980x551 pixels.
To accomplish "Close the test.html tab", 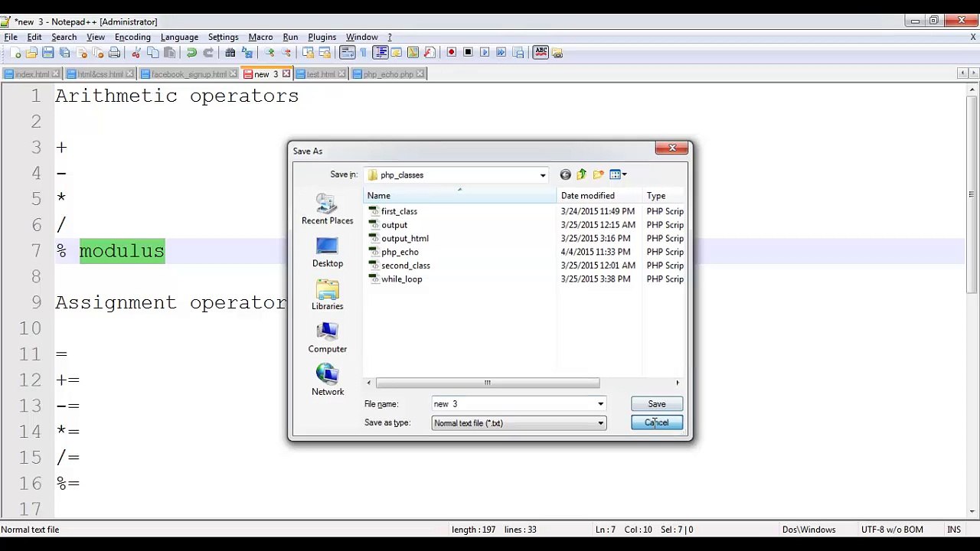I will click(341, 74).
